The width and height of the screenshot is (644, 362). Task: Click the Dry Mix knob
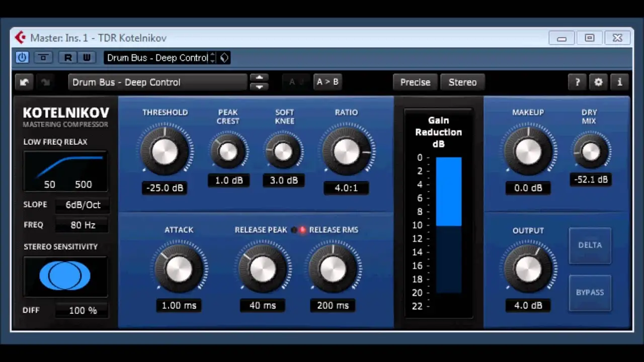click(x=591, y=151)
